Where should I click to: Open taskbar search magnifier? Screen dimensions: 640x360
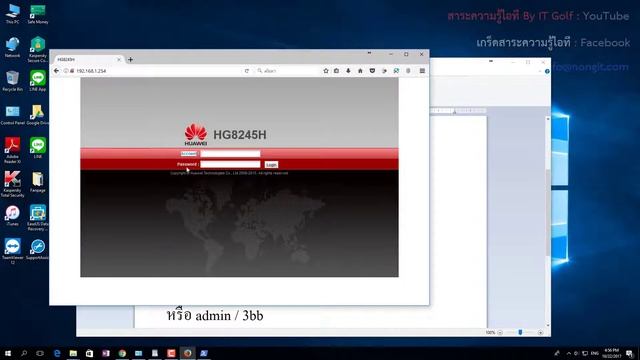coord(24,353)
